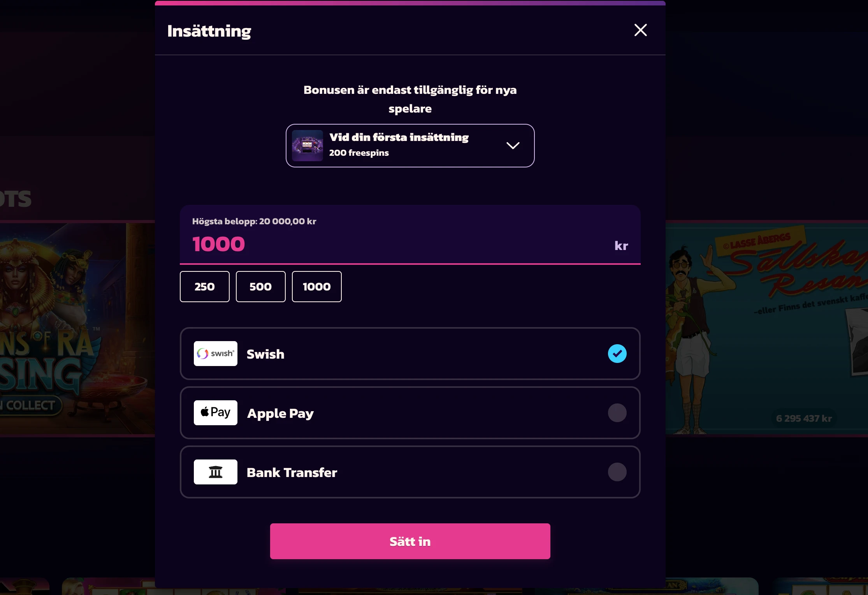868x595 pixels.
Task: Expand the first deposit bonus details
Action: pos(513,145)
